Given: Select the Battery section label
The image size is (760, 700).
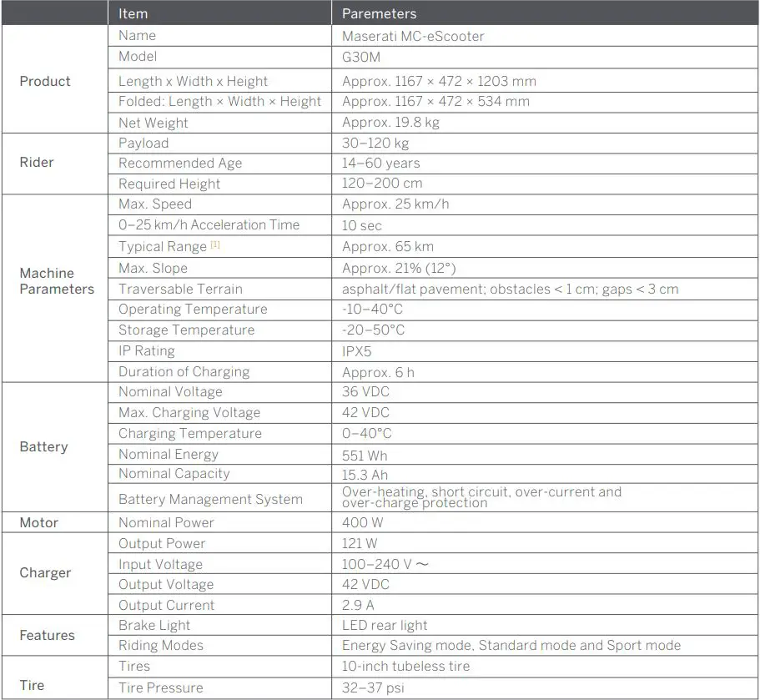Looking at the screenshot, I should click(43, 447).
